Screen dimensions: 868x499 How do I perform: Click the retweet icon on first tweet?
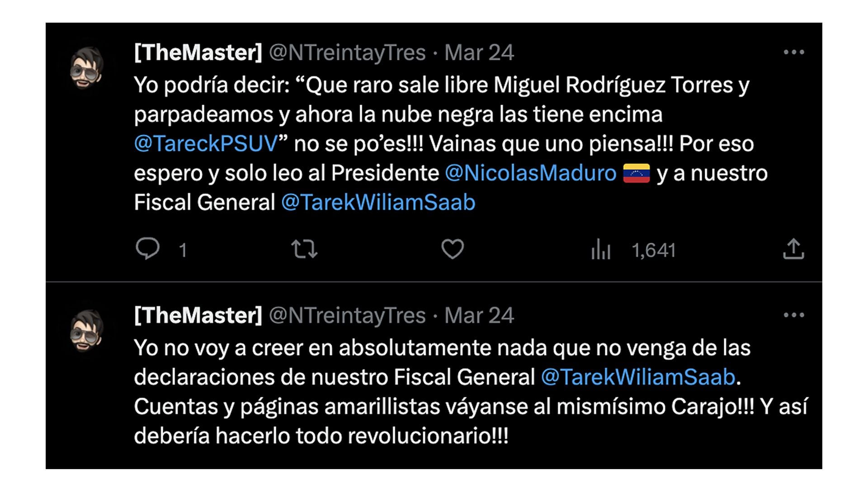pos(304,249)
